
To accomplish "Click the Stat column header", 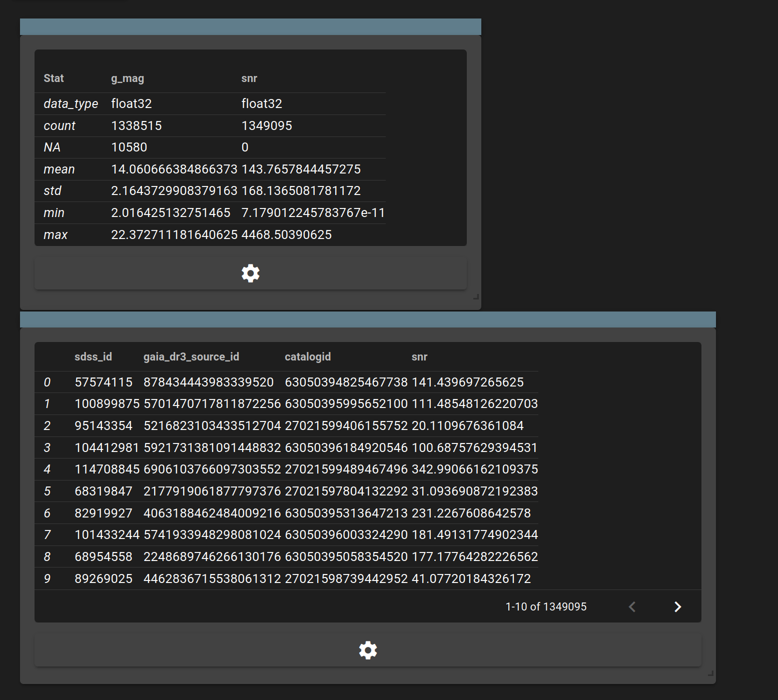I will [x=54, y=78].
